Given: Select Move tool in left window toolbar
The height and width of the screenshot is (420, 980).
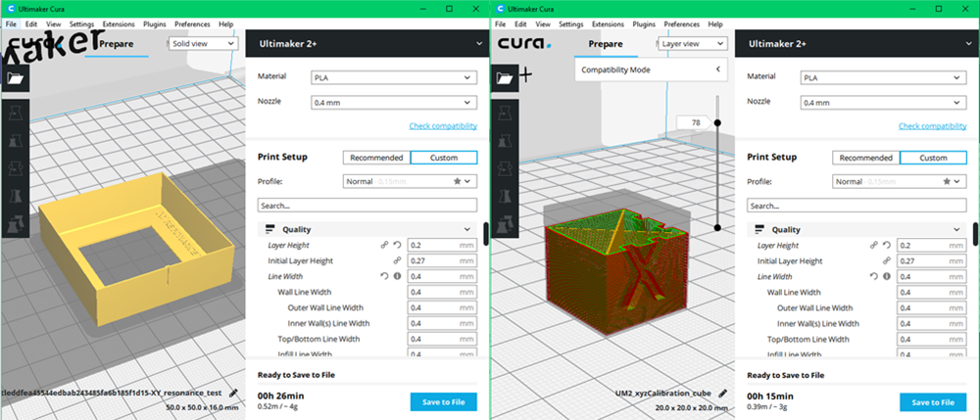Looking at the screenshot, I should point(15,114).
